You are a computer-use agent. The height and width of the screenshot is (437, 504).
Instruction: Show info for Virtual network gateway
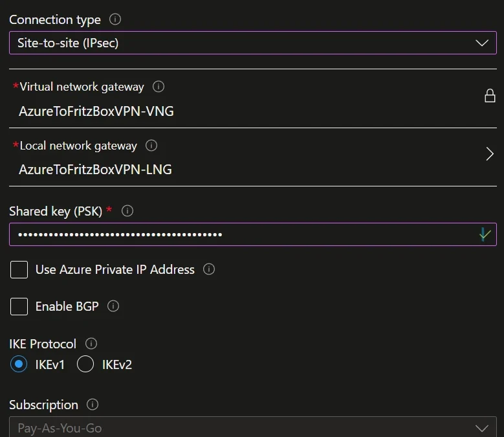tap(158, 87)
